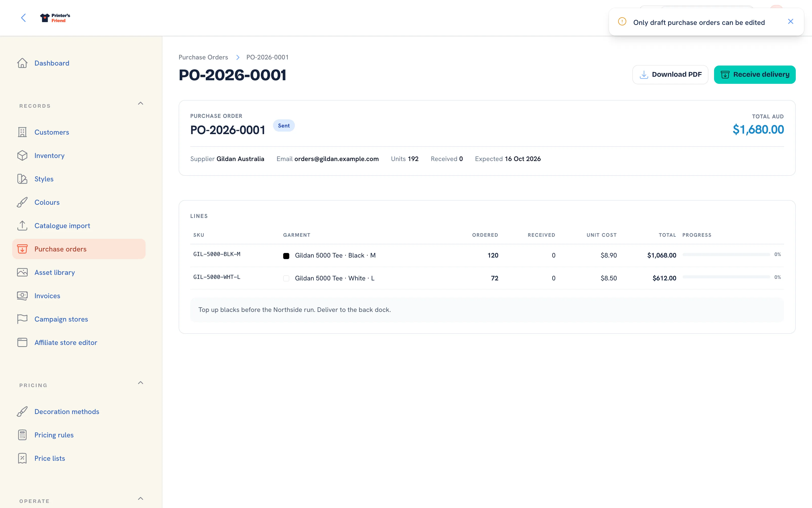This screenshot has height=508, width=812.
Task: Click the supplier email orders@gildan.example.com
Action: click(x=336, y=159)
